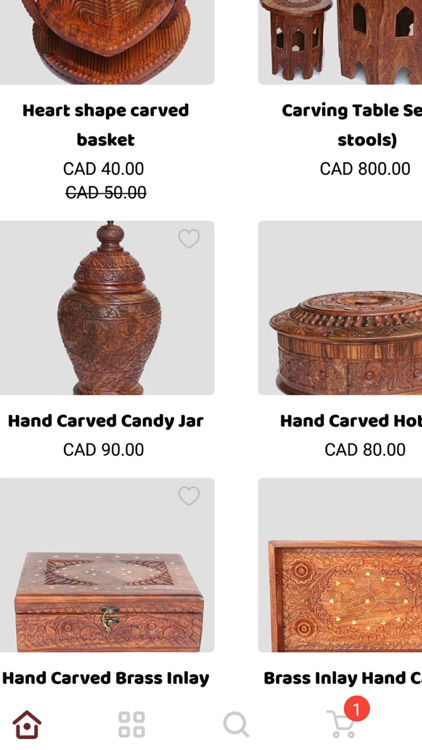Tap the CAD 90.00 price label

[103, 450]
